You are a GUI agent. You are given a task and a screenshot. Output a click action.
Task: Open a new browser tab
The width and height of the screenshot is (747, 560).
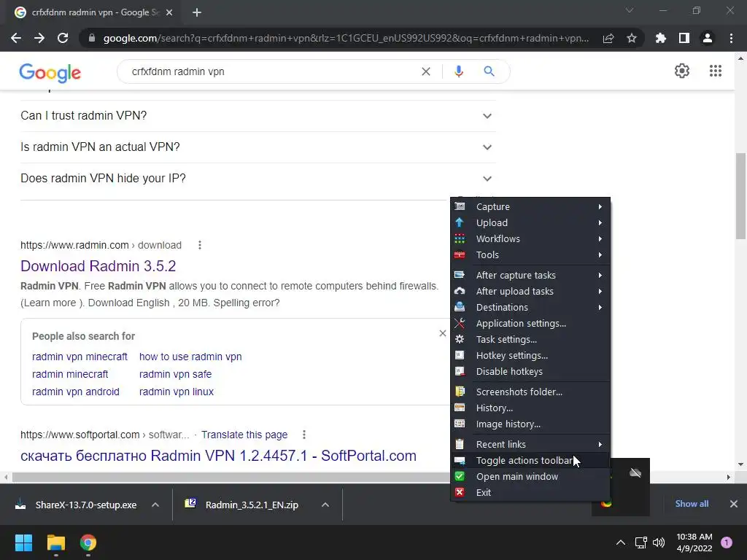[197, 12]
